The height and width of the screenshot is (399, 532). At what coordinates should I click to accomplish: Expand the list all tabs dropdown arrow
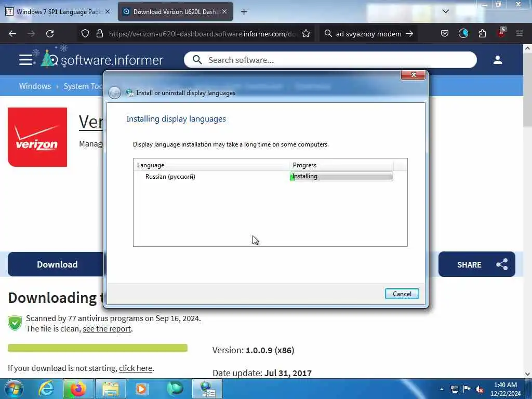point(445,11)
